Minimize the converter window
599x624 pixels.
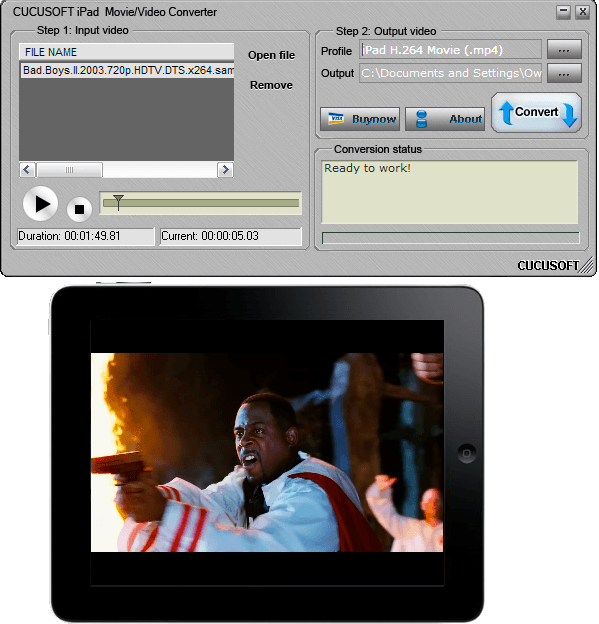tap(563, 12)
